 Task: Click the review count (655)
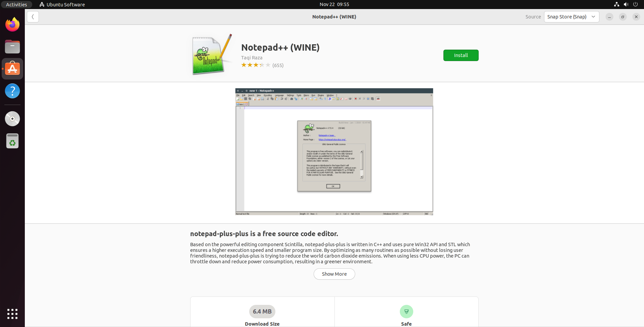[x=278, y=65]
